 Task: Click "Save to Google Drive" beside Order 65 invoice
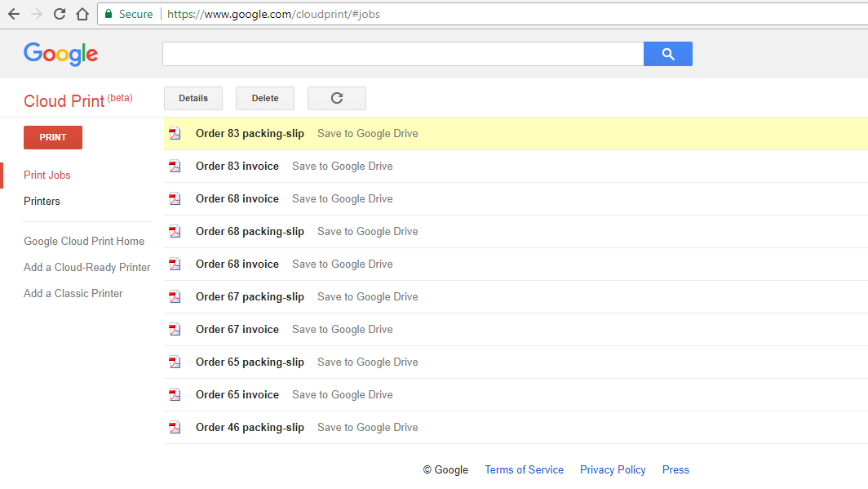(x=343, y=395)
